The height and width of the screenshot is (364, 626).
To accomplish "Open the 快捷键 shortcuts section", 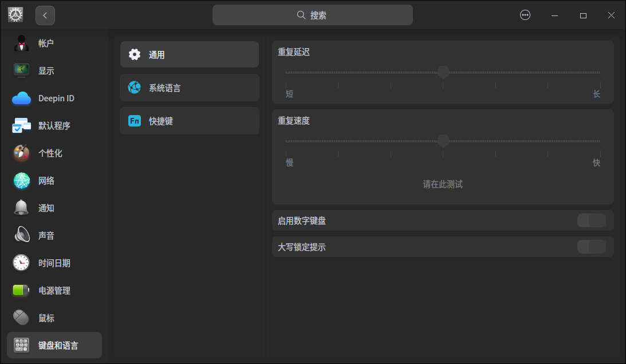I will [x=189, y=120].
